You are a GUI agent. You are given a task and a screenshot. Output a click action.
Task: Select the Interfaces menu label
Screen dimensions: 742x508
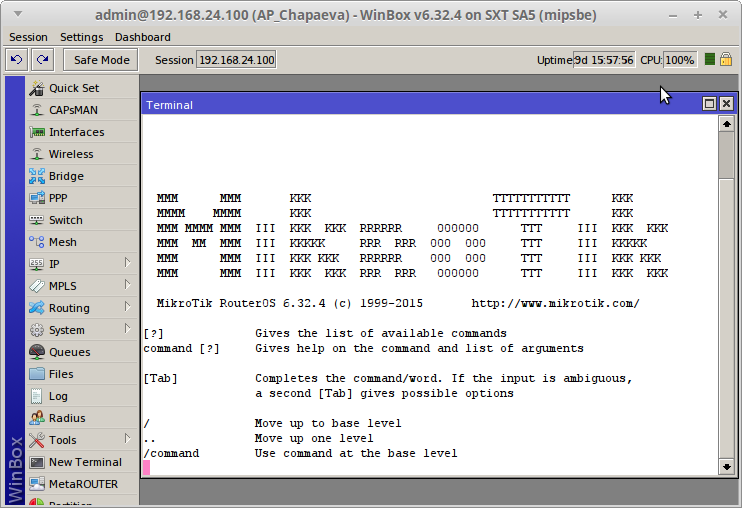[x=77, y=132]
